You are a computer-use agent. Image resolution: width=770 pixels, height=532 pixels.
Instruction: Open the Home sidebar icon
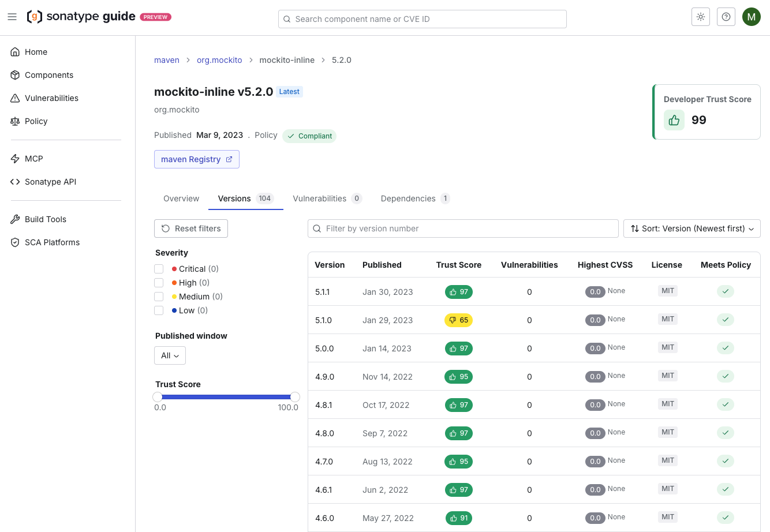(16, 52)
